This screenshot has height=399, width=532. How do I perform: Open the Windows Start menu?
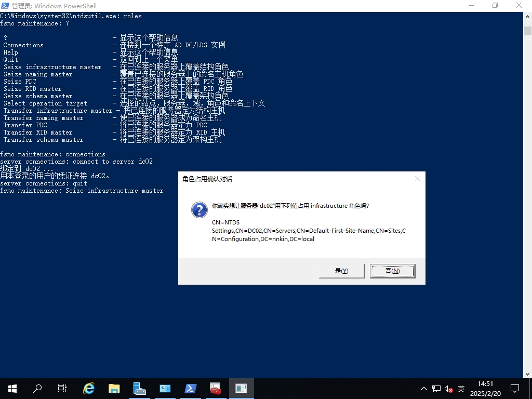[12, 388]
